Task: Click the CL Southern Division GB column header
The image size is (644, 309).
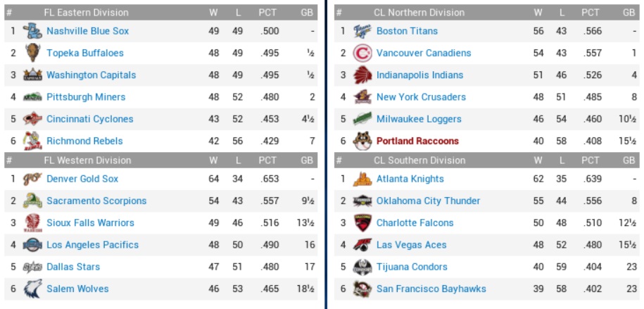Action: pos(629,160)
